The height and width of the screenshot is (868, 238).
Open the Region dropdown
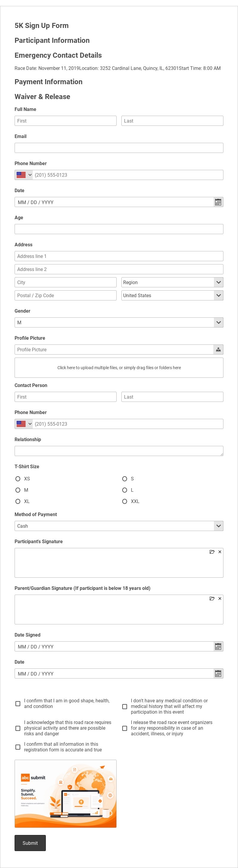click(172, 282)
